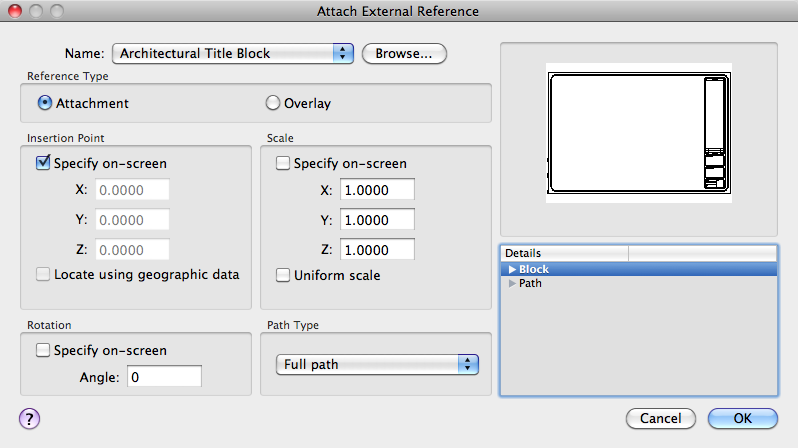Enable Rotation Specify on-screen checkbox
The image size is (798, 448).
click(x=43, y=350)
